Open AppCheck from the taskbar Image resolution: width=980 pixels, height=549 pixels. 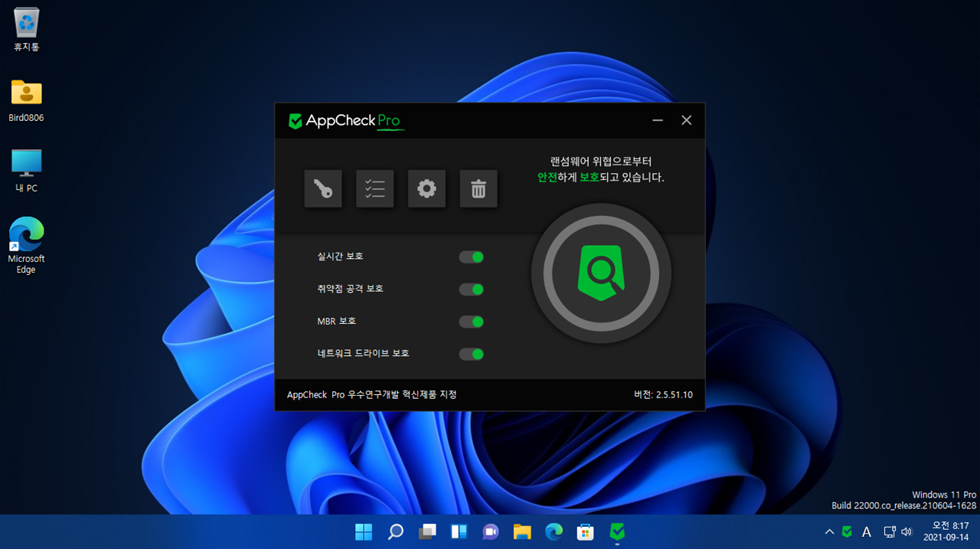click(x=617, y=531)
